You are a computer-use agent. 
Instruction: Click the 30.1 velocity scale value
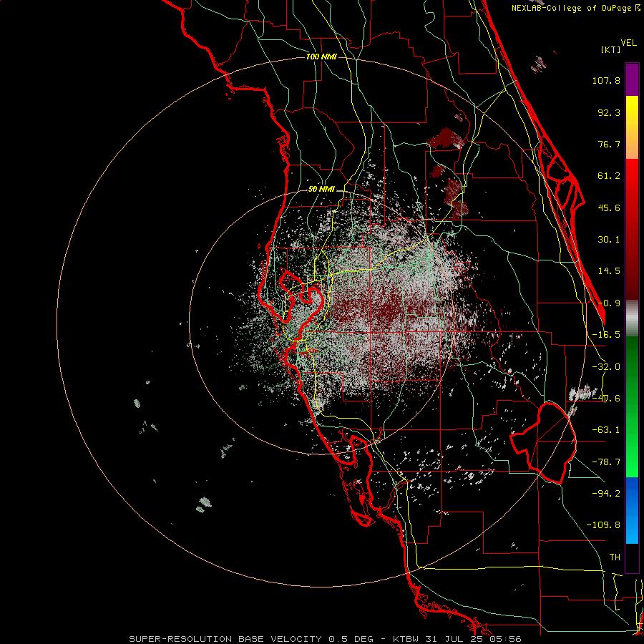[609, 240]
